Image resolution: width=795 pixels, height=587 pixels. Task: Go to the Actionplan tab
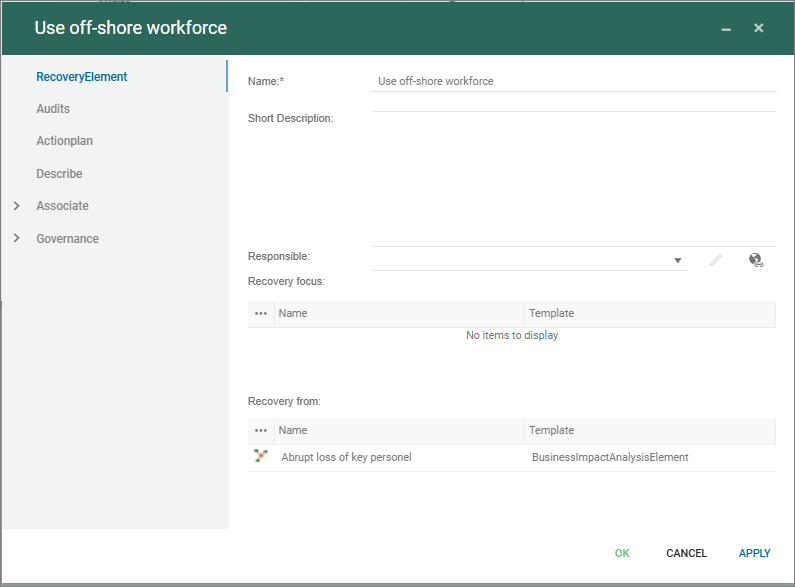pyautogui.click(x=64, y=141)
